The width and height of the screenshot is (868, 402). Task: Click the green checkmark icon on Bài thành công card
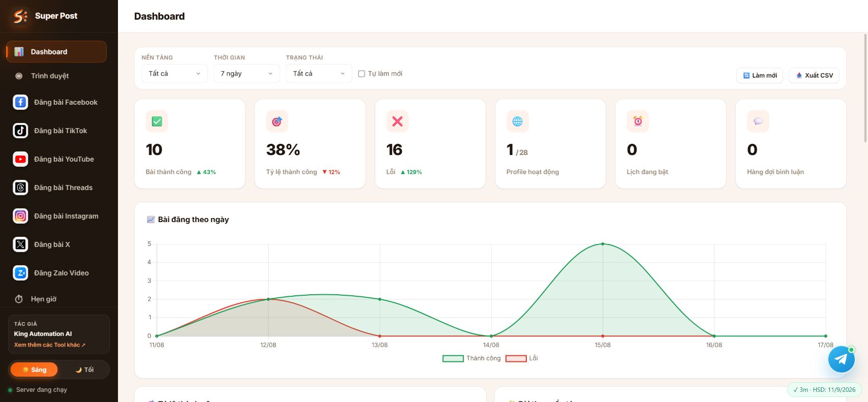click(157, 121)
